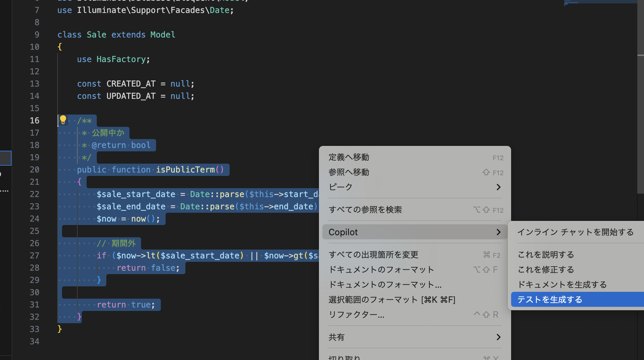The height and width of the screenshot is (360, 644).
Task: Start インライン チャットを開始する
Action: (x=576, y=232)
